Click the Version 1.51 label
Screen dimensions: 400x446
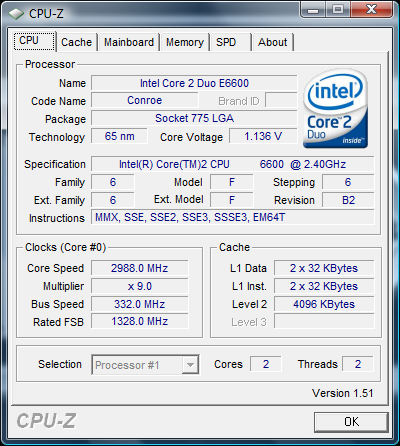(342, 393)
